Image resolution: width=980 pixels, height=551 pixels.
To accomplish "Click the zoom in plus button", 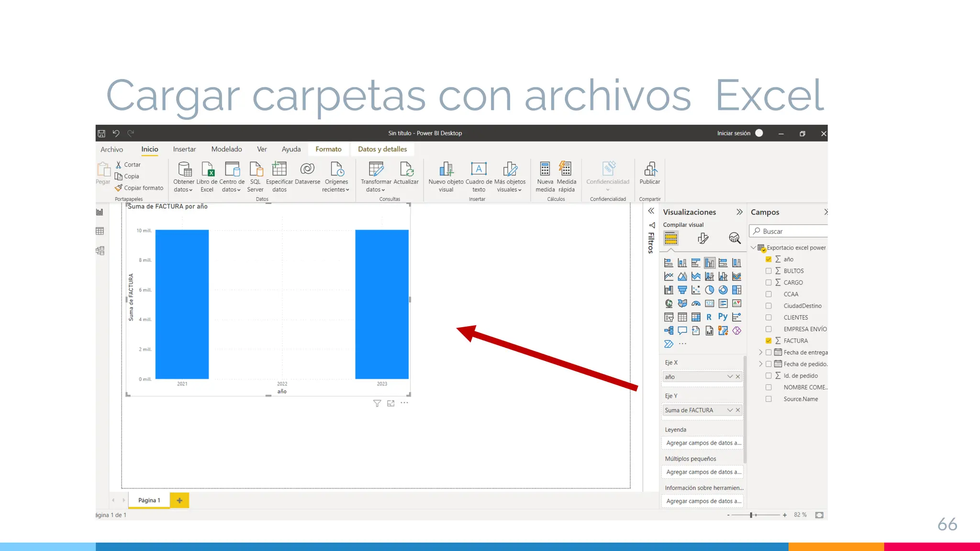I will (785, 515).
